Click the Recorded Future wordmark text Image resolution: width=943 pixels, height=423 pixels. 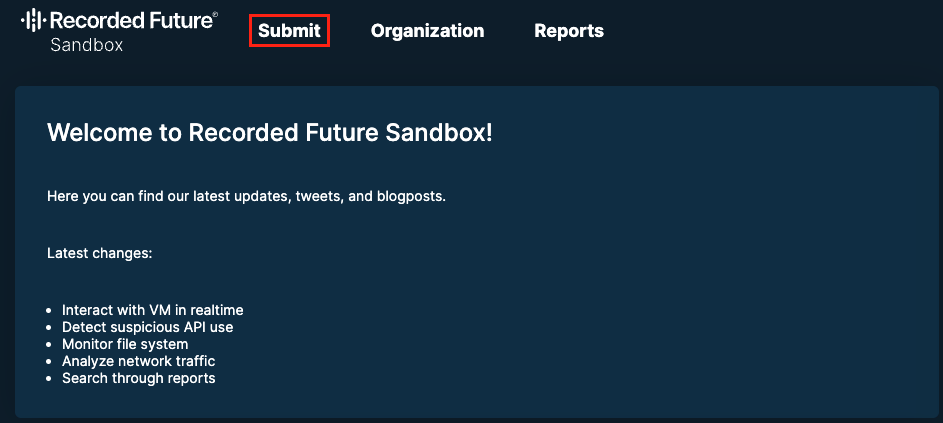point(129,20)
